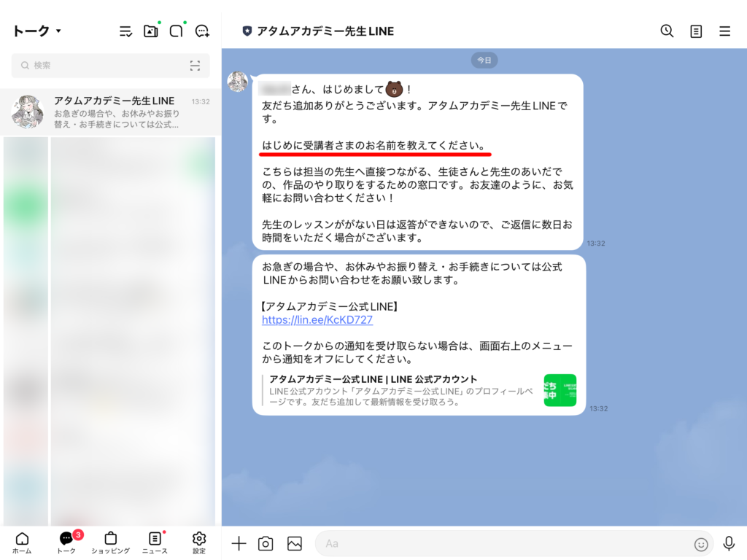Image resolution: width=747 pixels, height=560 pixels.
Task: Open the hamburger menu in chat header
Action: (x=724, y=31)
